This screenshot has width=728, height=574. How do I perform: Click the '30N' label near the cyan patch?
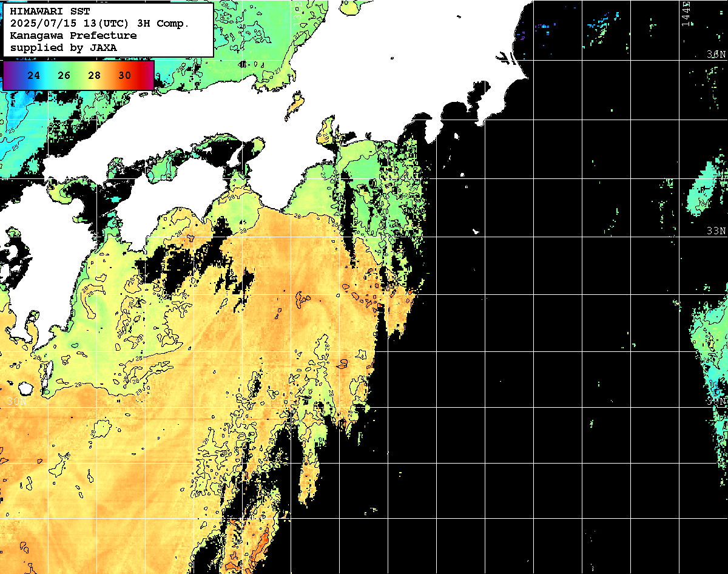(x=717, y=402)
